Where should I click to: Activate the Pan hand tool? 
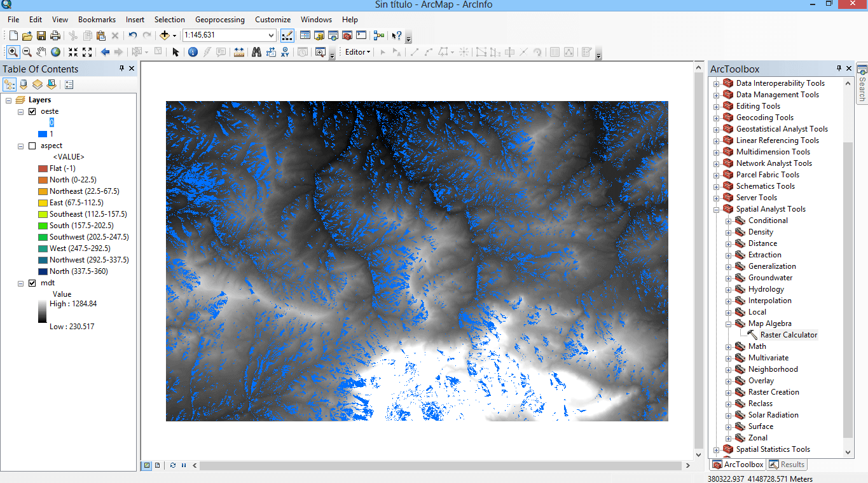tap(41, 52)
